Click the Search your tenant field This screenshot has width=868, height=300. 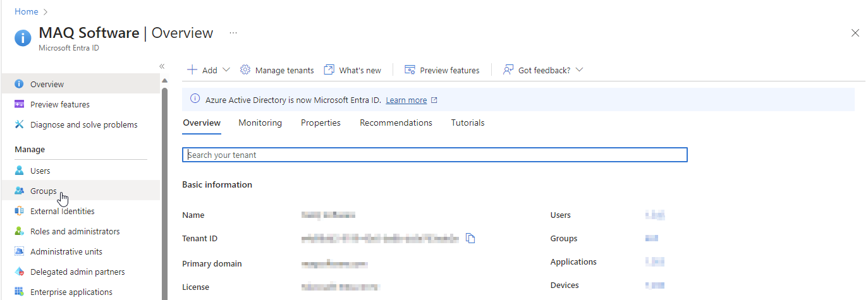[434, 155]
